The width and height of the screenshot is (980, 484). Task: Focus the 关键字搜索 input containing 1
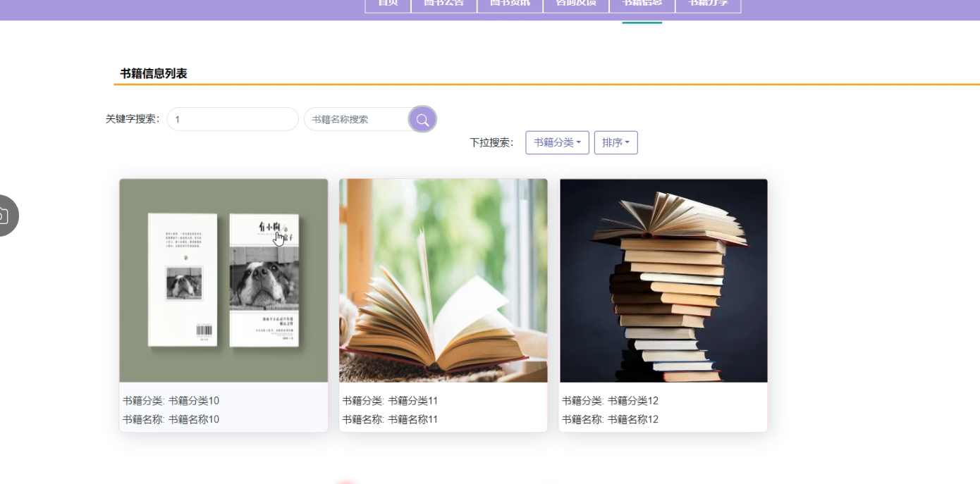pos(233,119)
